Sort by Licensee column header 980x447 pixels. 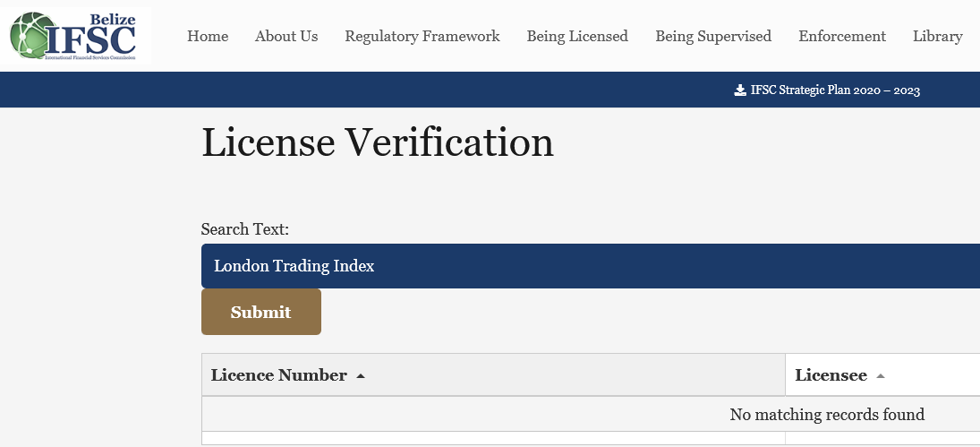[882, 375]
